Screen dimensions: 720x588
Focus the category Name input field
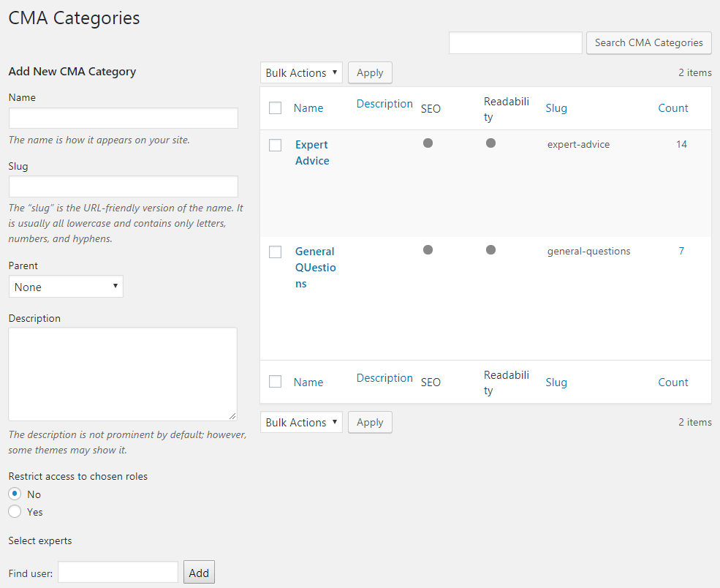[x=124, y=118]
